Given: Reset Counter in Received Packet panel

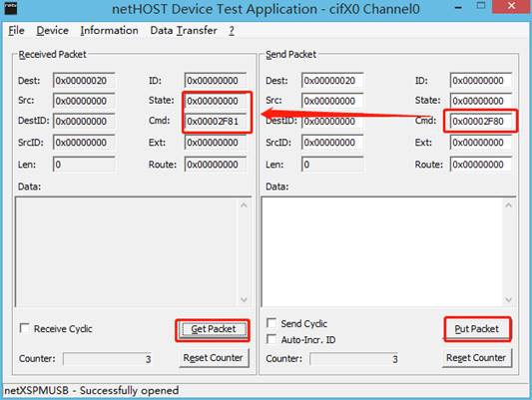Looking at the screenshot, I should 214,358.
